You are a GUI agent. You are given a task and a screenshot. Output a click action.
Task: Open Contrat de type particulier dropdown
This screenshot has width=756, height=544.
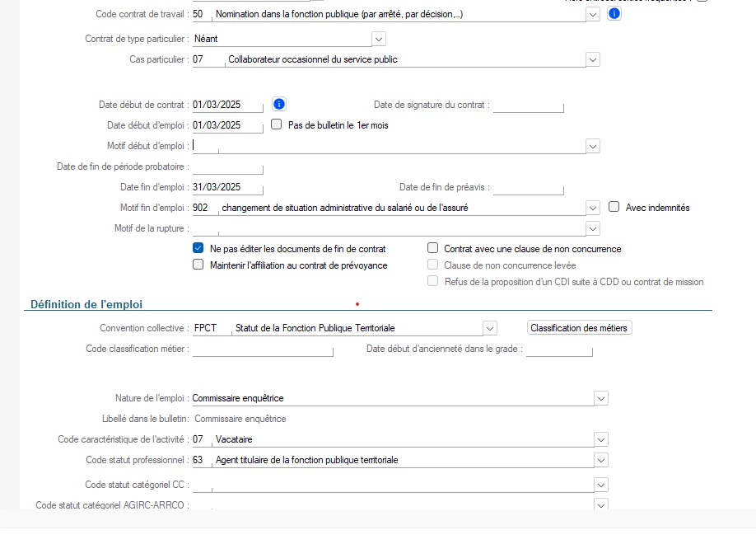(379, 39)
